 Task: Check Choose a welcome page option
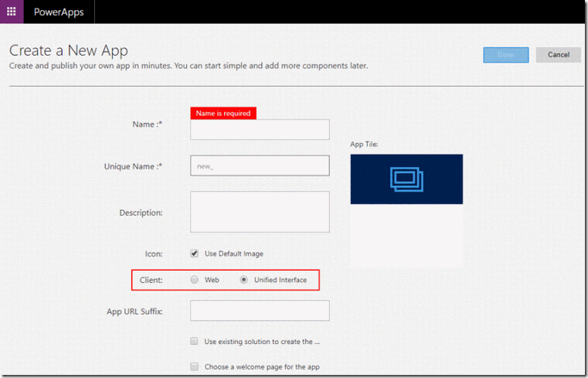[x=194, y=366]
